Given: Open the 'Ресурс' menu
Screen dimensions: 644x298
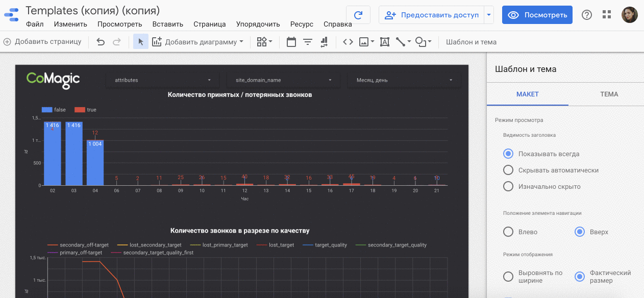Looking at the screenshot, I should click(302, 24).
